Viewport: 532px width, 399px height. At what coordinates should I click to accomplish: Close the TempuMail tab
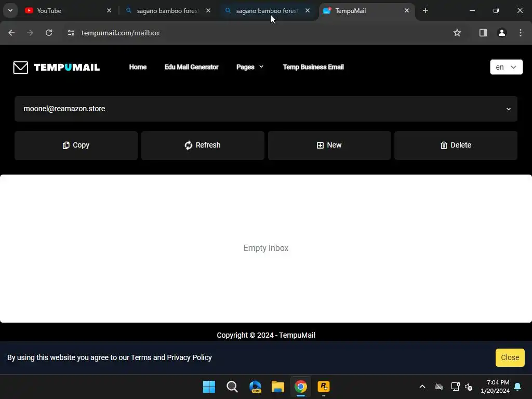click(x=407, y=10)
